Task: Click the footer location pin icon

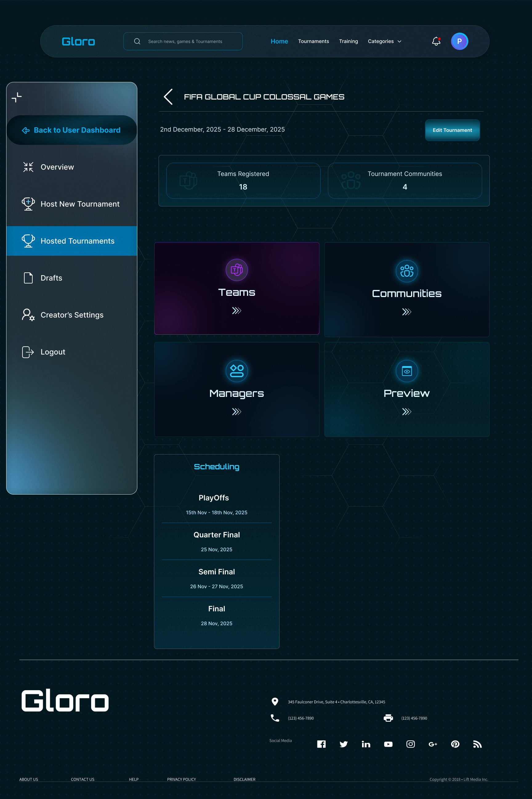Action: pyautogui.click(x=275, y=702)
